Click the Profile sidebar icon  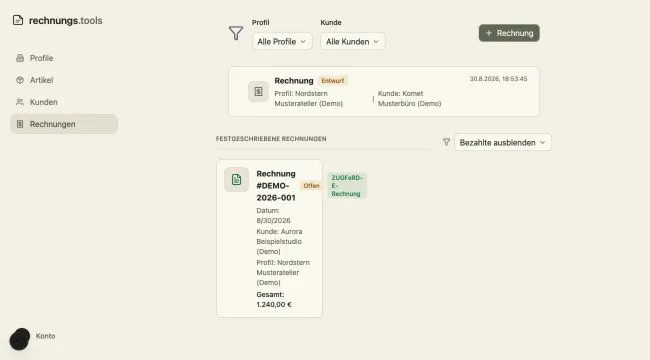click(20, 58)
